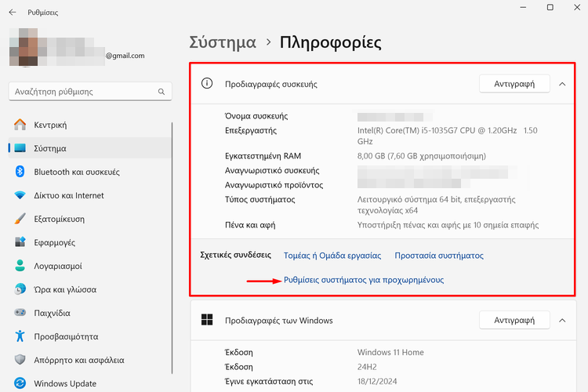This screenshot has height=392, width=588.
Task: Click the Ώρα και γλώσσα globe-clock icon
Action: (x=20, y=289)
